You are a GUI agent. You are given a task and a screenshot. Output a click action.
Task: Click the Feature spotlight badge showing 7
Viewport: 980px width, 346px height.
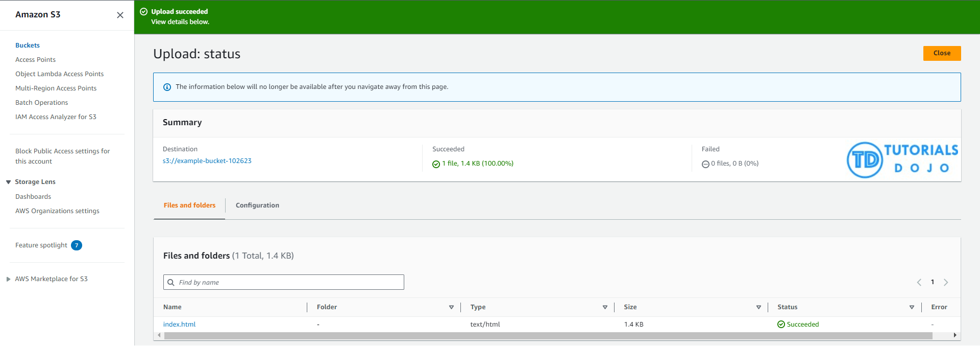pos(77,245)
